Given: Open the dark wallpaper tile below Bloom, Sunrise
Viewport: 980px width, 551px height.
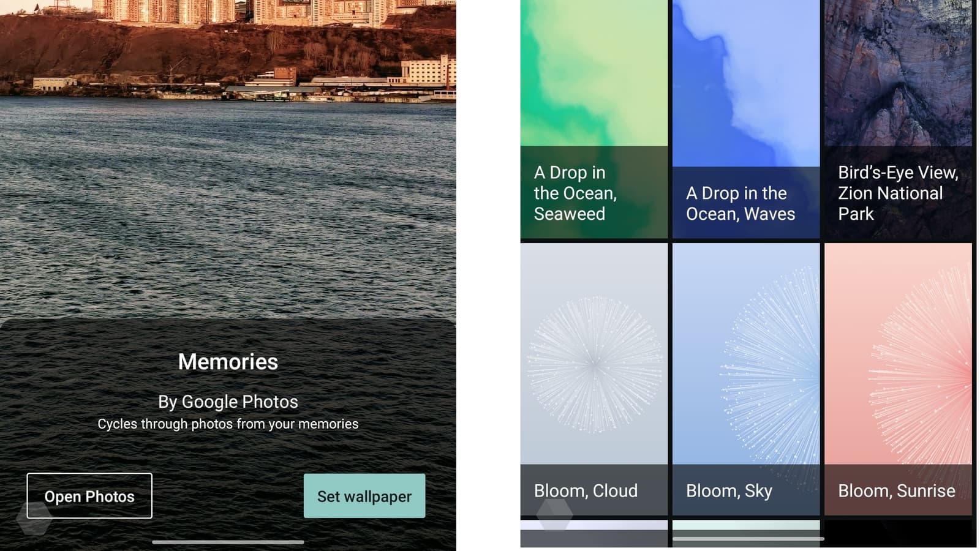Looking at the screenshot, I should 898,533.
